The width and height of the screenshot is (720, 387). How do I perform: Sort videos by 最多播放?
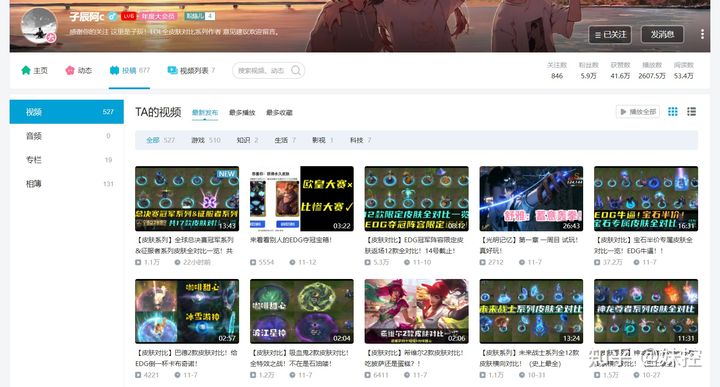pos(242,112)
